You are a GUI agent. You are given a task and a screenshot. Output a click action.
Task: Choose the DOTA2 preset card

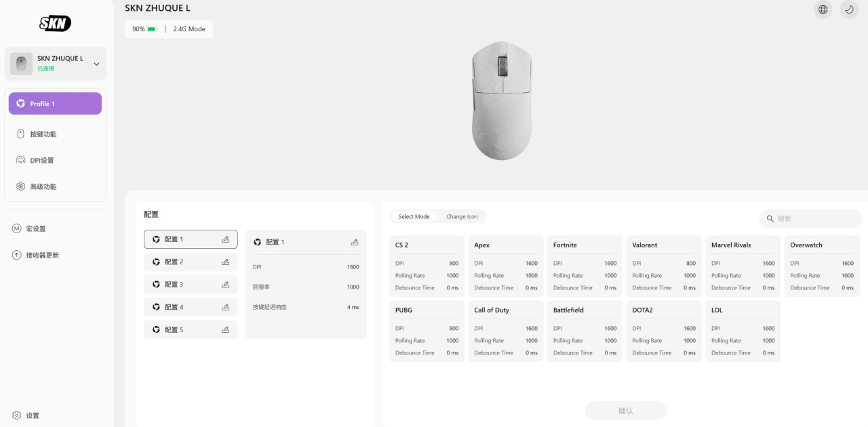click(x=664, y=331)
